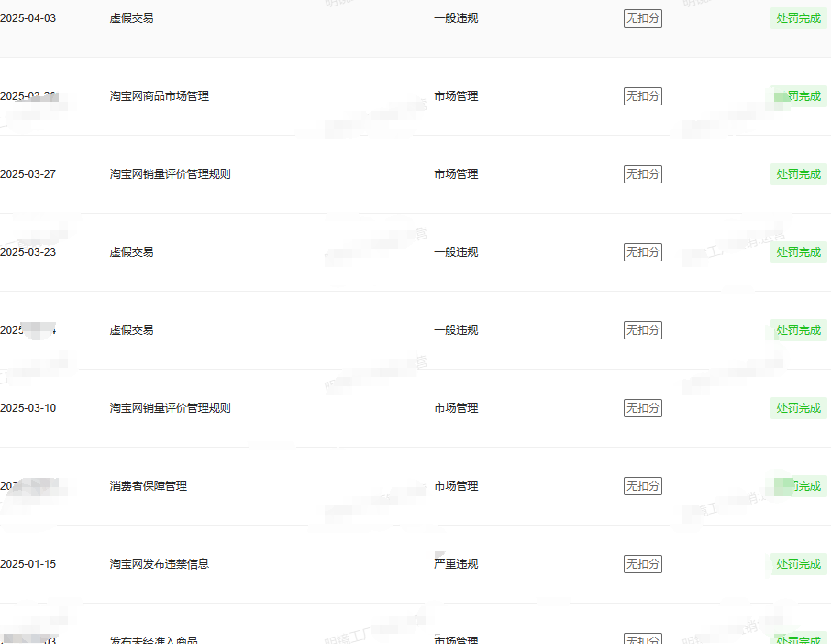
Task: Click 无扣分 tag in the 2025-04-03 row
Action: pyautogui.click(x=642, y=18)
